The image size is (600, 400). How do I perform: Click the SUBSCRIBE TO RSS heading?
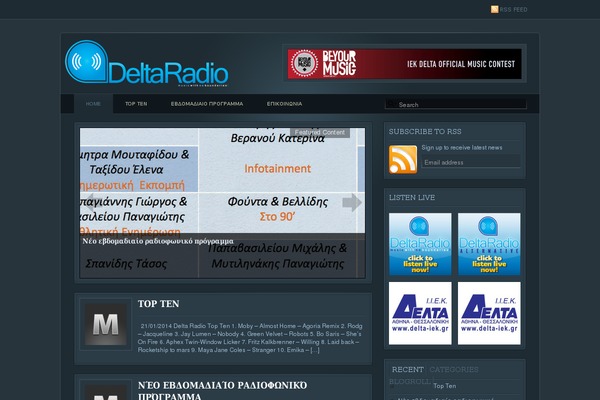click(x=425, y=132)
